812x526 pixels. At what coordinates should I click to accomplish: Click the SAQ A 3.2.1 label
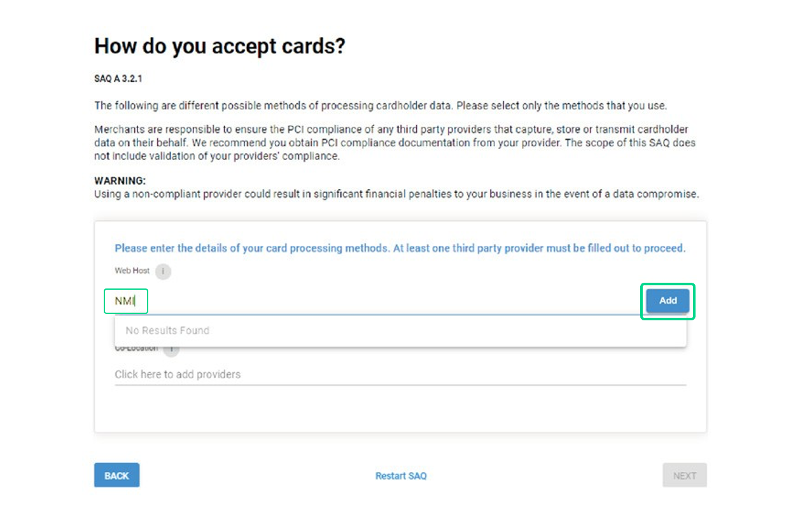(118, 78)
